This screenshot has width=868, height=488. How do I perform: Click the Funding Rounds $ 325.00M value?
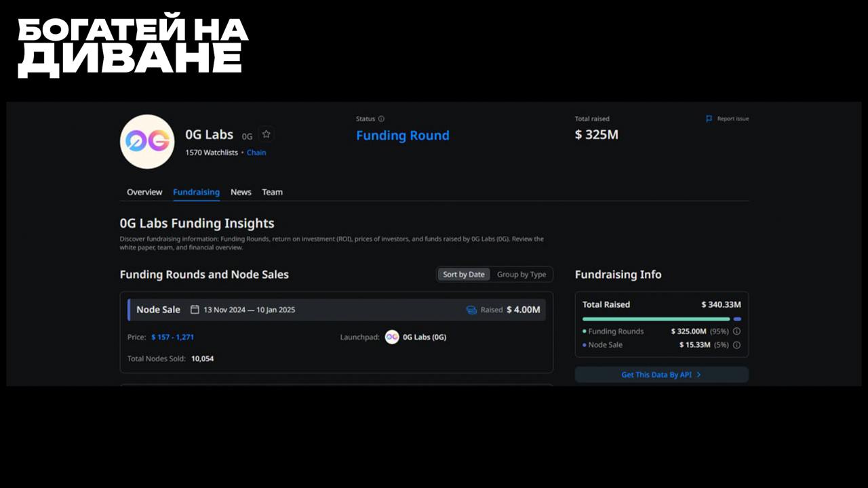pos(689,331)
